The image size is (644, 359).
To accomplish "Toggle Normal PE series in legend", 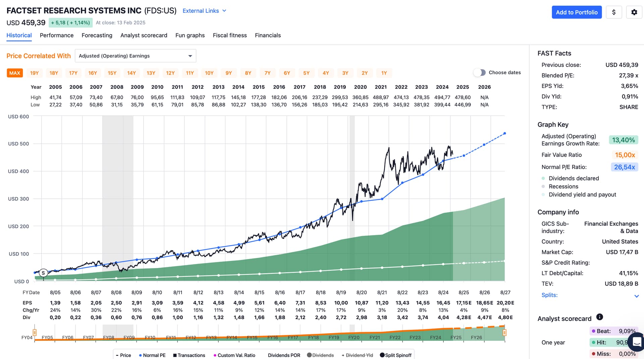I will 152,355.
